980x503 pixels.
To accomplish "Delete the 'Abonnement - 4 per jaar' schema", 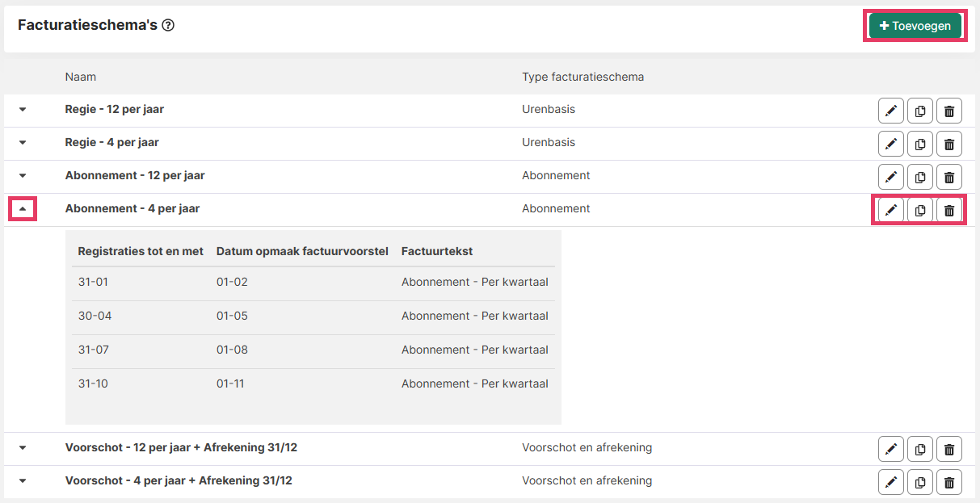I will (x=949, y=210).
